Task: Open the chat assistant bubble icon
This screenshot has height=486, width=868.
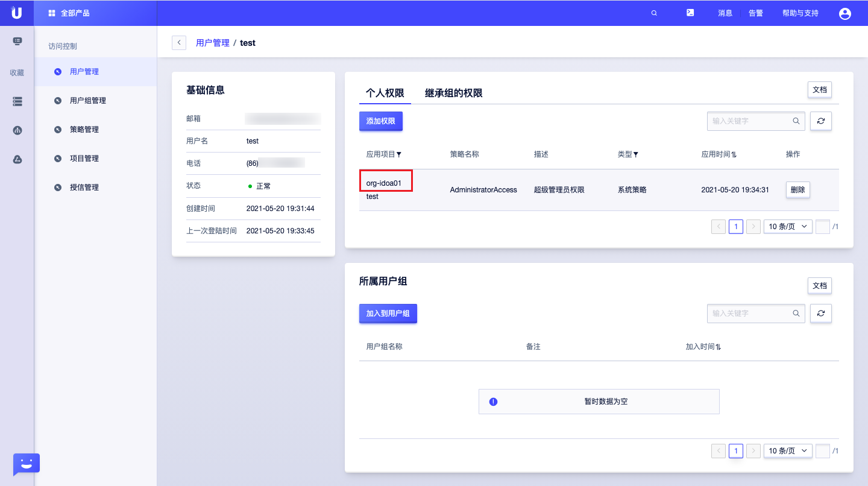Action: (26, 464)
